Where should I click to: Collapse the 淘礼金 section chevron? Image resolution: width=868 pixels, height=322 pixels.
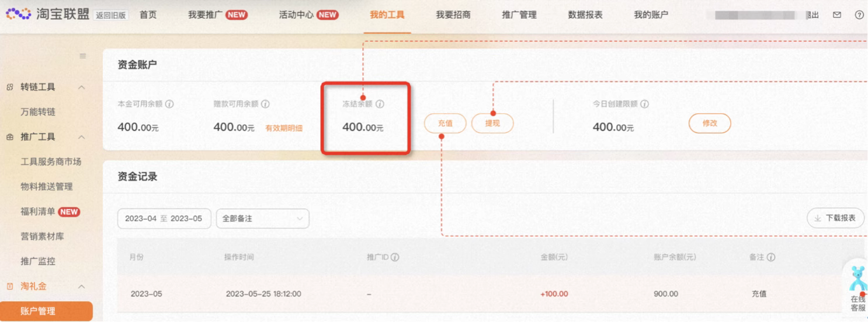pos(81,286)
